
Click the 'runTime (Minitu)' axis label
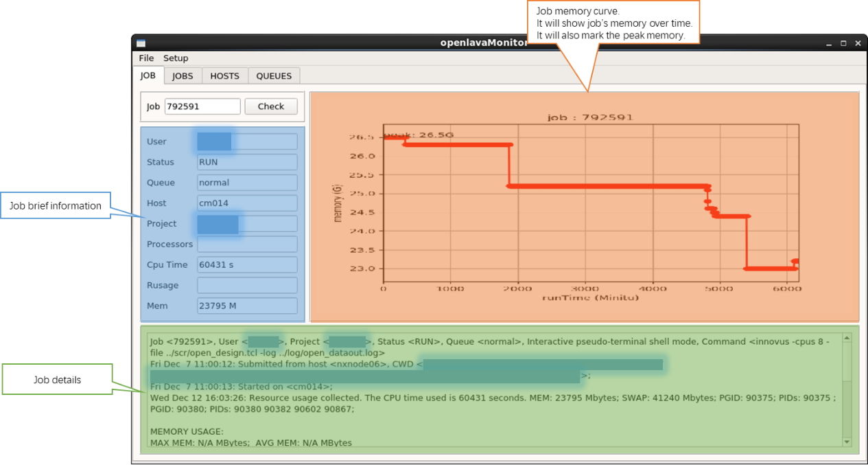pyautogui.click(x=590, y=297)
